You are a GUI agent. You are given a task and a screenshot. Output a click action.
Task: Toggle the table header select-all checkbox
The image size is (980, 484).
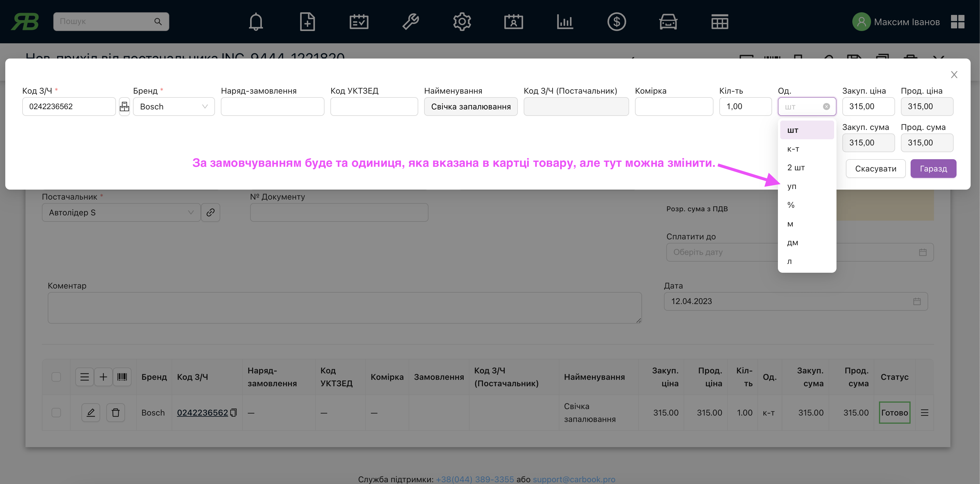tap(56, 377)
